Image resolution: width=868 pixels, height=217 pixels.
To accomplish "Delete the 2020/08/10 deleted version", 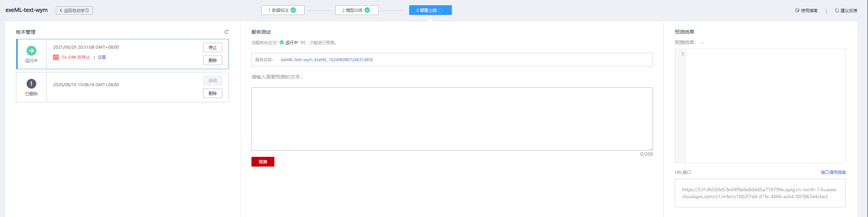I will click(213, 93).
